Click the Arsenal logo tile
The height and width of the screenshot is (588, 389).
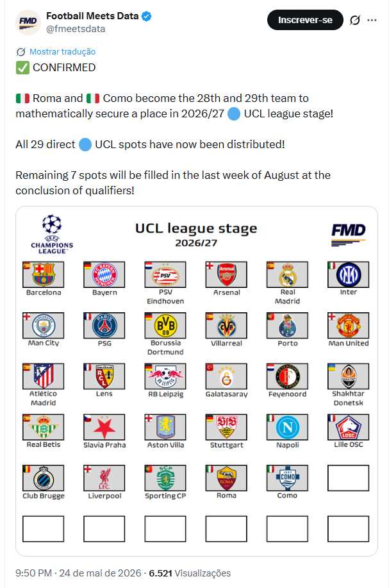click(x=226, y=274)
